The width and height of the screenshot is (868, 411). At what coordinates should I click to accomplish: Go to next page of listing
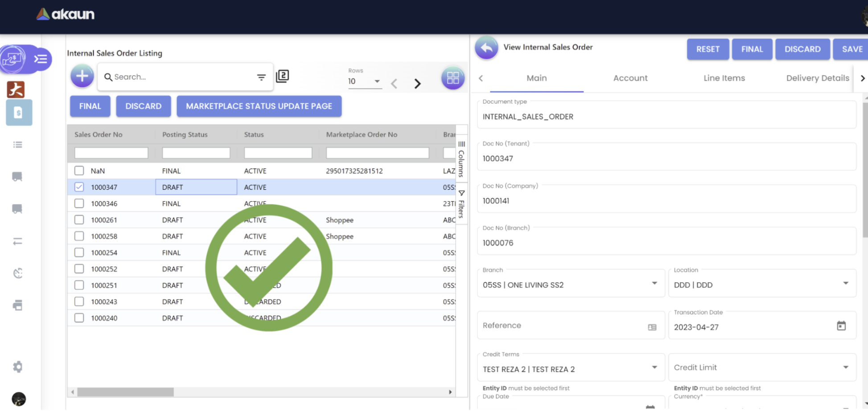click(x=417, y=83)
